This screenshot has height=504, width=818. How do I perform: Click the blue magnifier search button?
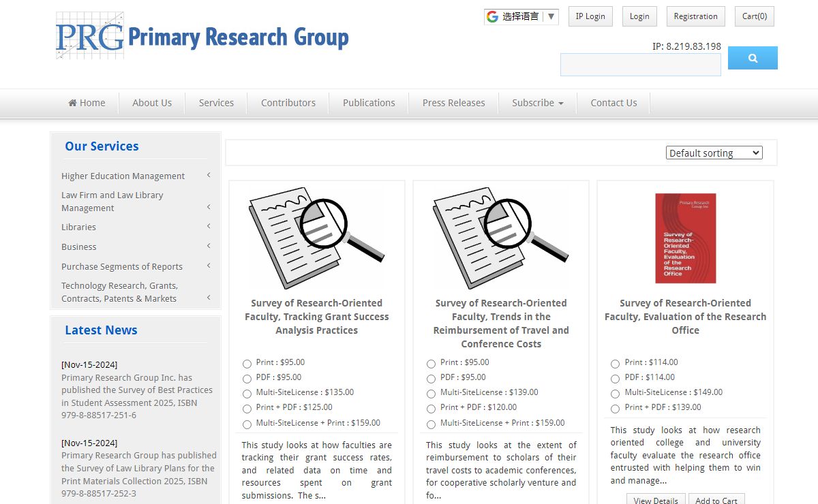(x=753, y=58)
